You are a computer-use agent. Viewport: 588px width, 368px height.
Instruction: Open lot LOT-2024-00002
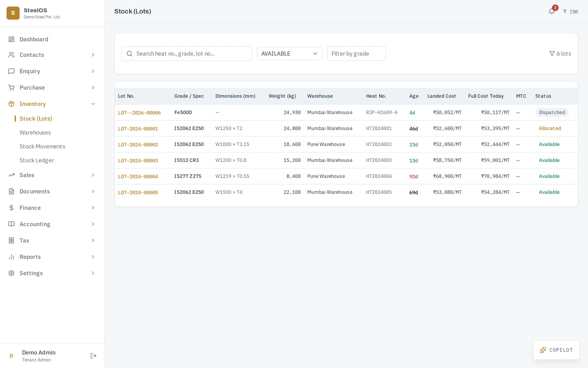(x=138, y=145)
